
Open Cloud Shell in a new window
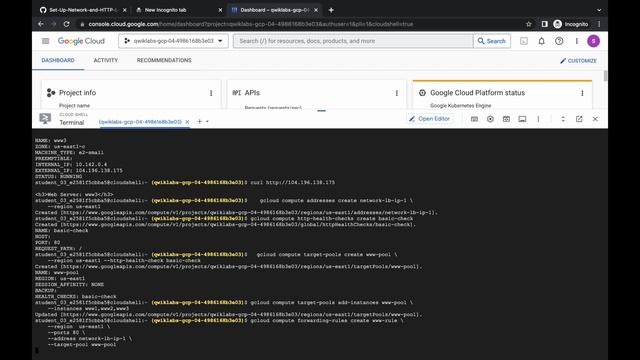[579, 119]
